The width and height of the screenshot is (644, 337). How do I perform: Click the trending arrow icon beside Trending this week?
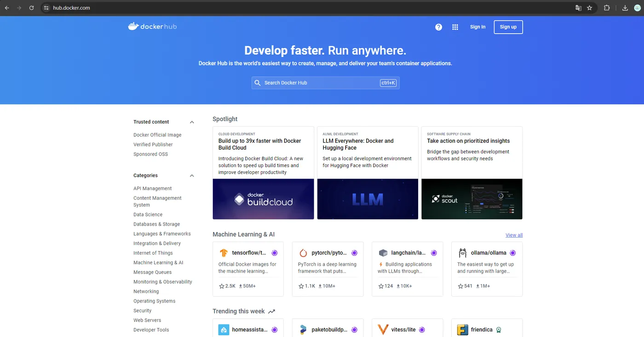click(271, 312)
